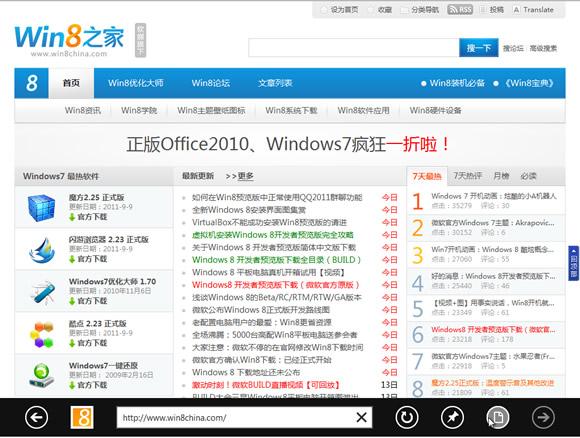Open the 搜论坛 link
This screenshot has height=438, width=580.
(x=513, y=48)
